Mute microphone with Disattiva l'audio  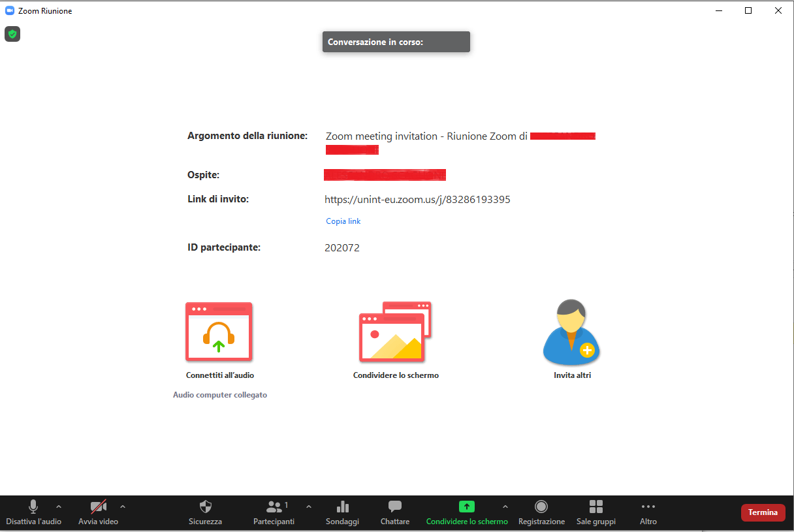33,513
